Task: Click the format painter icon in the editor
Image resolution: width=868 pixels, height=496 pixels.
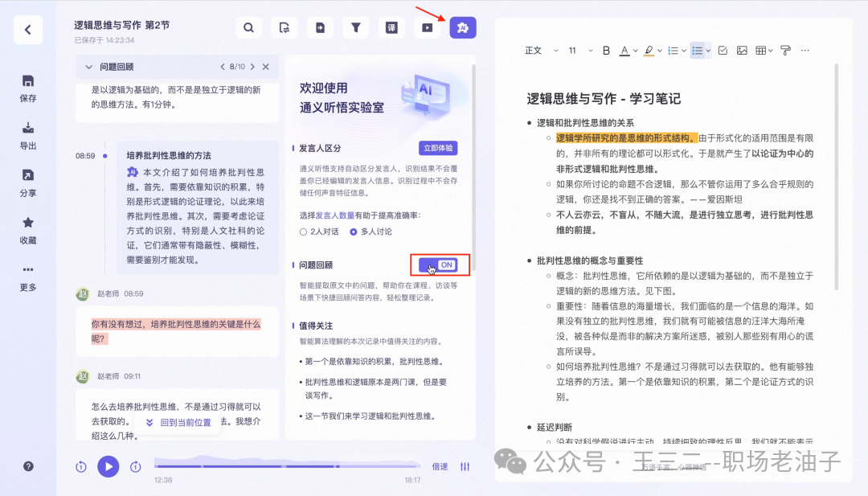Action: pyautogui.click(x=785, y=50)
